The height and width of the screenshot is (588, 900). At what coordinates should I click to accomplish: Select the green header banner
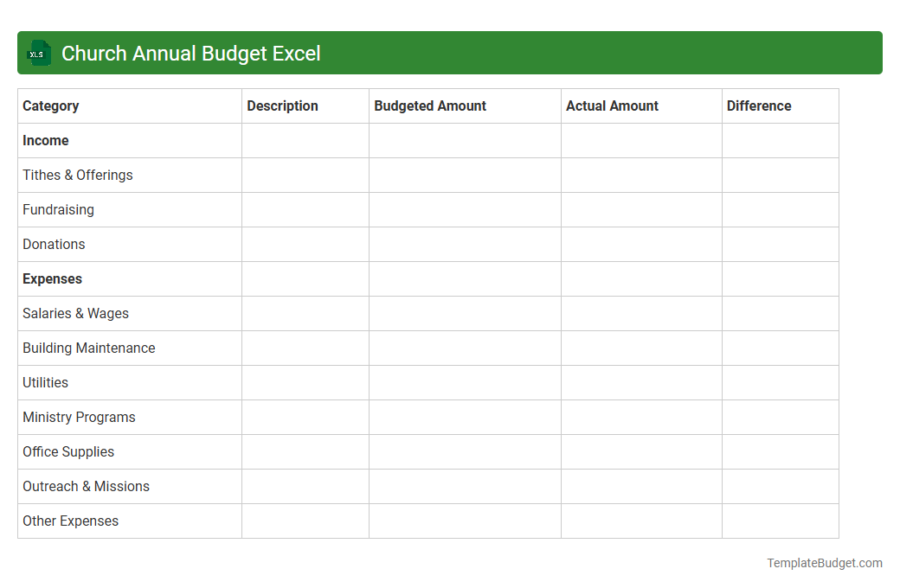[x=450, y=53]
